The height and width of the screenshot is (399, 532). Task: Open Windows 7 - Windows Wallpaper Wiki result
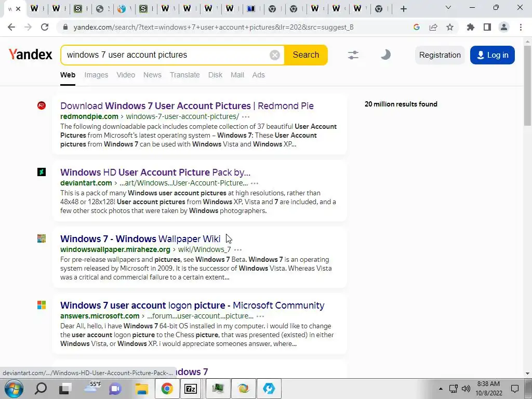(x=140, y=239)
